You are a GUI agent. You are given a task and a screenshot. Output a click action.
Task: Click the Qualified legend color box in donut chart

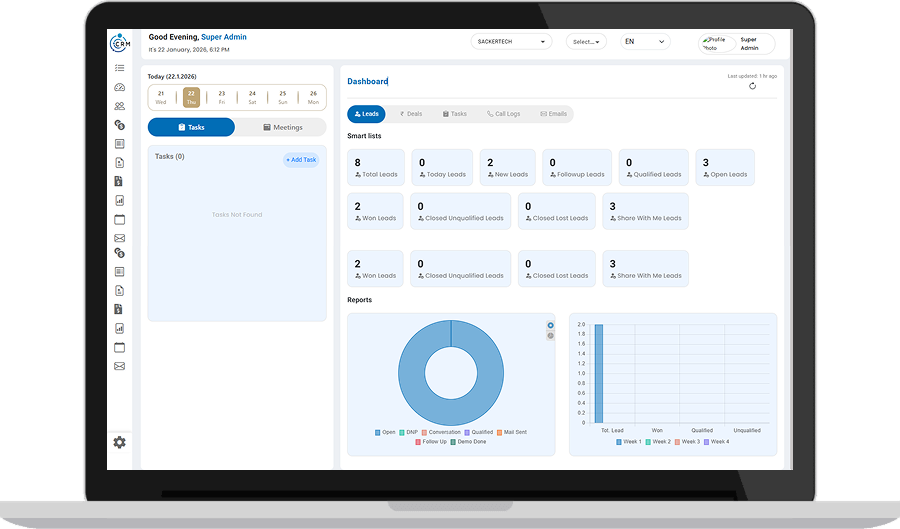click(x=467, y=433)
